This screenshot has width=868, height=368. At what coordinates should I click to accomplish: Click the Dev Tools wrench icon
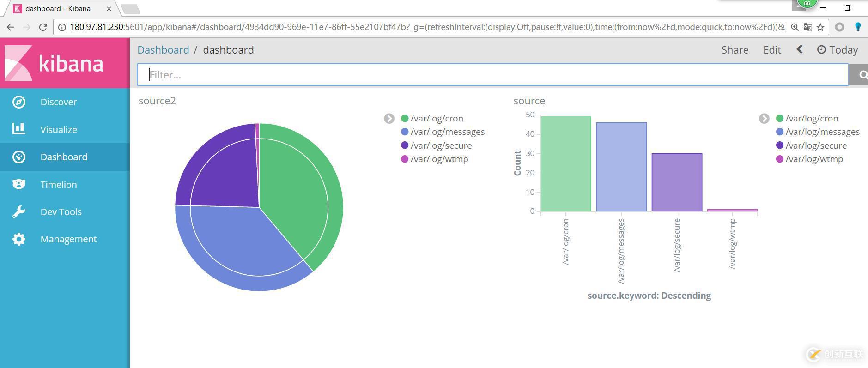pos(19,211)
